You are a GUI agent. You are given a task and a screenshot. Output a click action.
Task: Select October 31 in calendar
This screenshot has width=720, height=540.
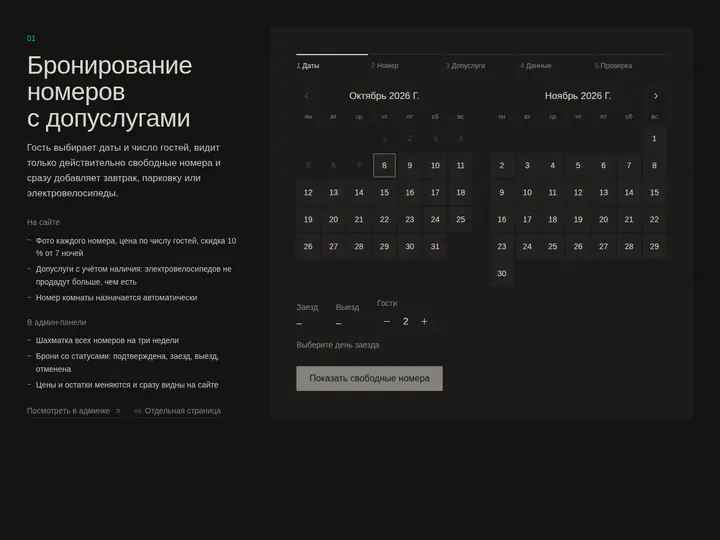[x=435, y=247]
